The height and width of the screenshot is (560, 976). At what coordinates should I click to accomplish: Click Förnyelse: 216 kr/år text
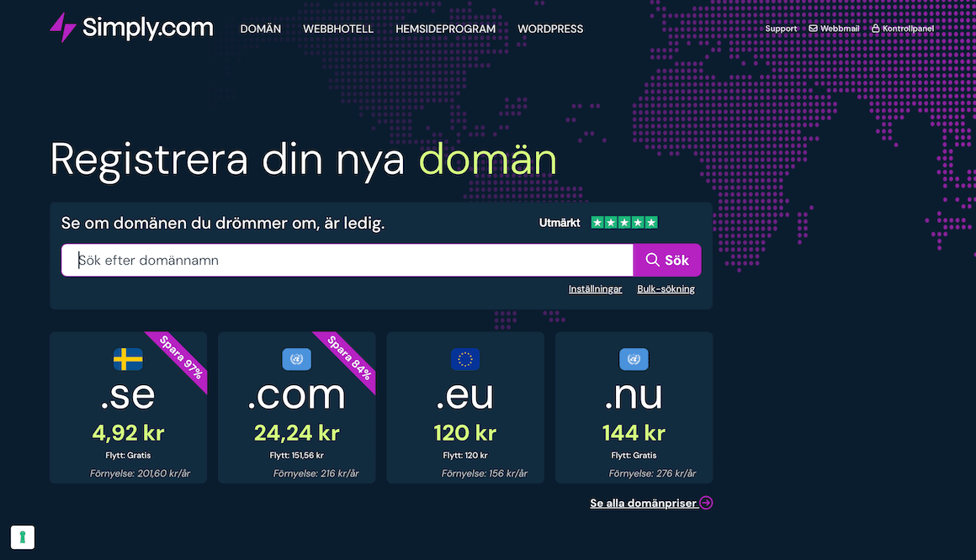[x=316, y=473]
